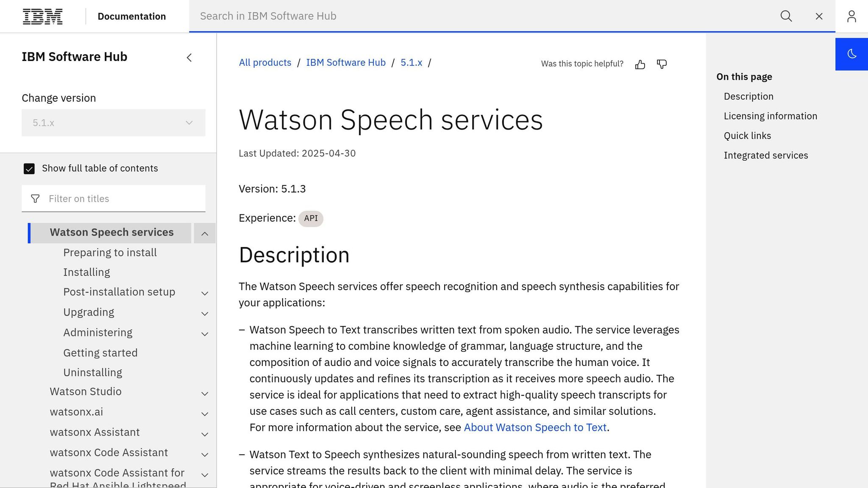Click the Filter on titles field
868x488 pixels.
coord(113,199)
